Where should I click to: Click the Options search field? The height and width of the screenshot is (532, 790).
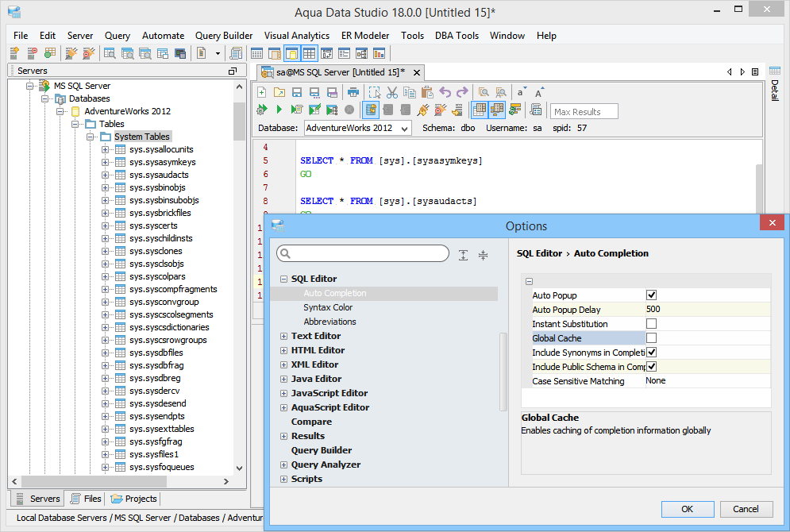(x=363, y=253)
